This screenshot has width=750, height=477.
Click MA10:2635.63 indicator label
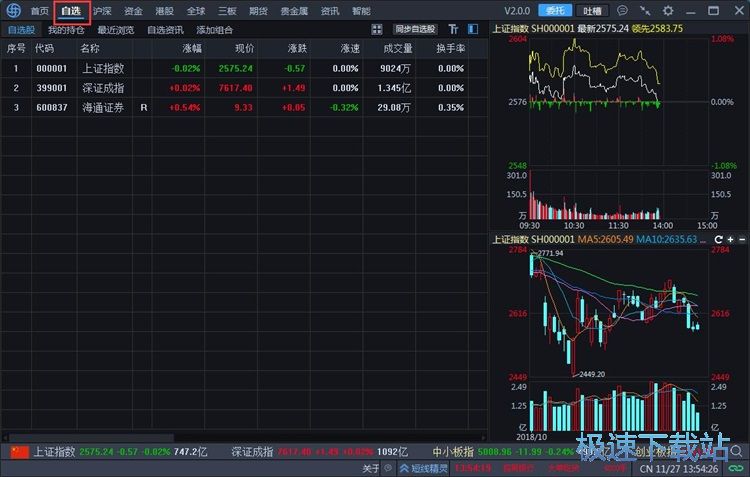click(667, 239)
